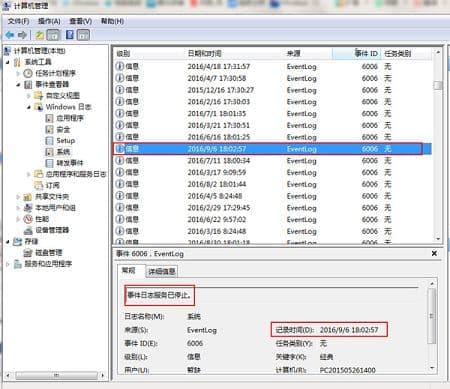Open 设备管理器 in the tree
The height and width of the screenshot is (389, 450).
(52, 230)
